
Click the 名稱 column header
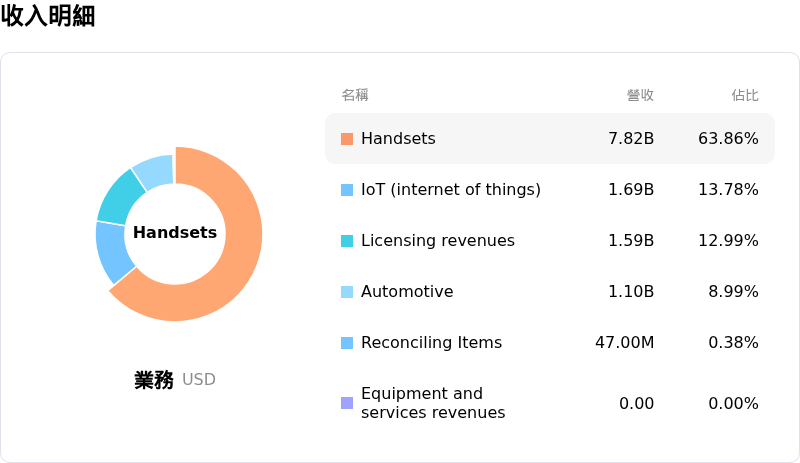click(x=355, y=95)
